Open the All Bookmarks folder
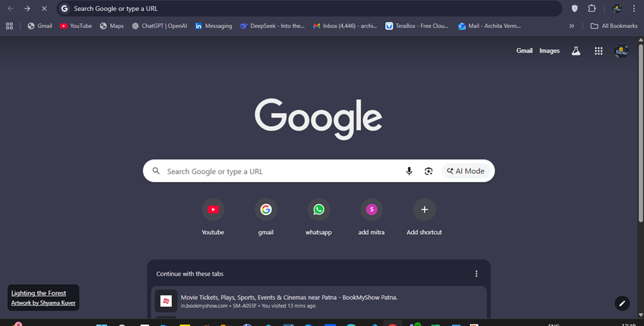 pos(614,26)
